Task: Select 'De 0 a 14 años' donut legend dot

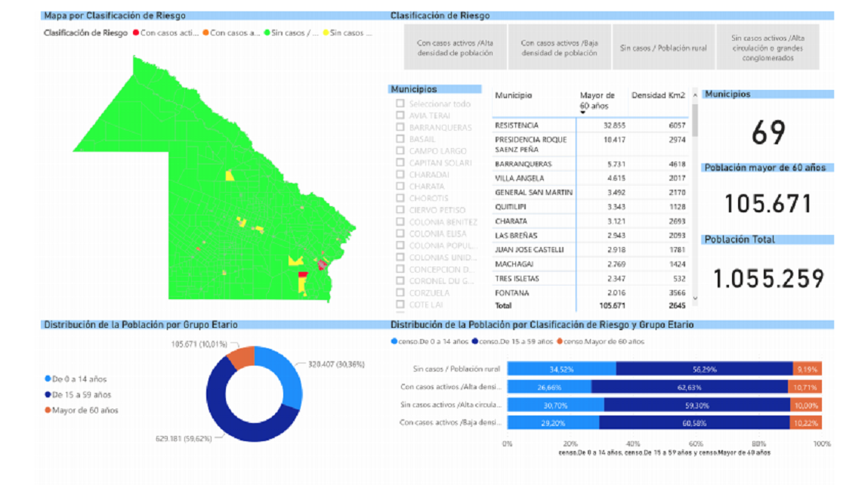Action: [48, 378]
